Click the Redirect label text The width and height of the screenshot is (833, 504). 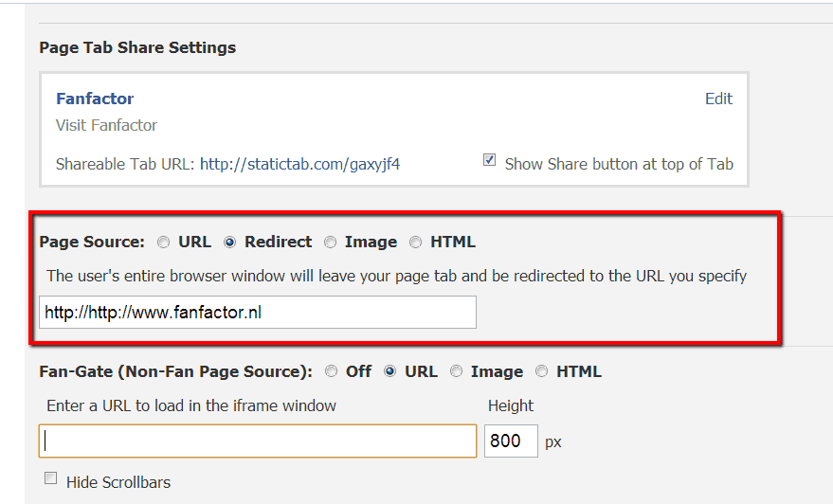[x=278, y=243]
